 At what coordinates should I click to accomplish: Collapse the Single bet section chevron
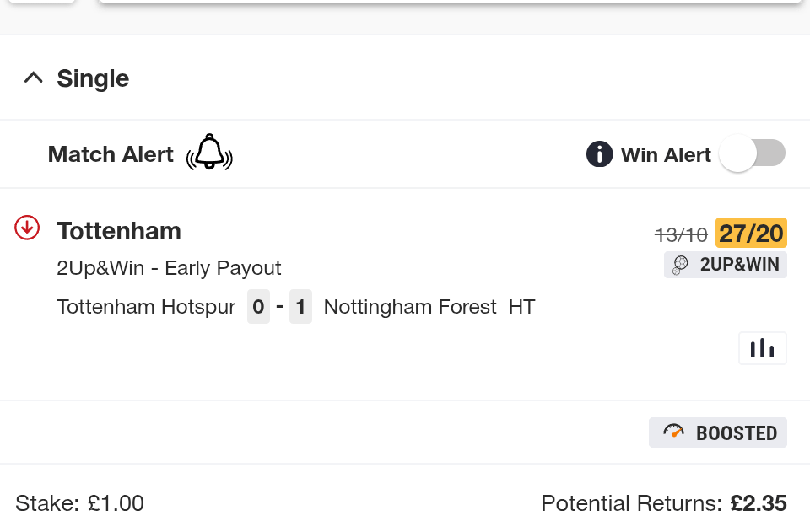coord(34,78)
